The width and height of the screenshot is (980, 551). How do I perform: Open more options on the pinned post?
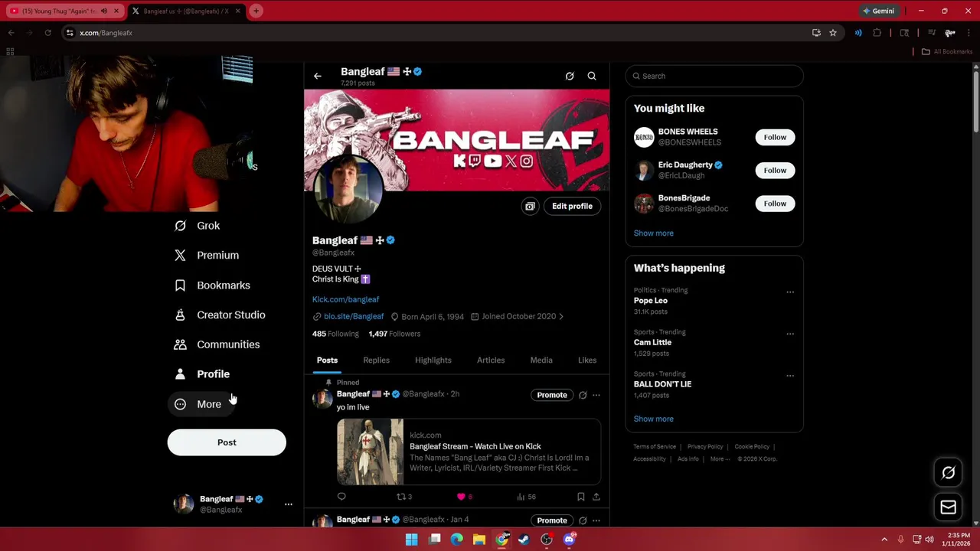(x=596, y=395)
